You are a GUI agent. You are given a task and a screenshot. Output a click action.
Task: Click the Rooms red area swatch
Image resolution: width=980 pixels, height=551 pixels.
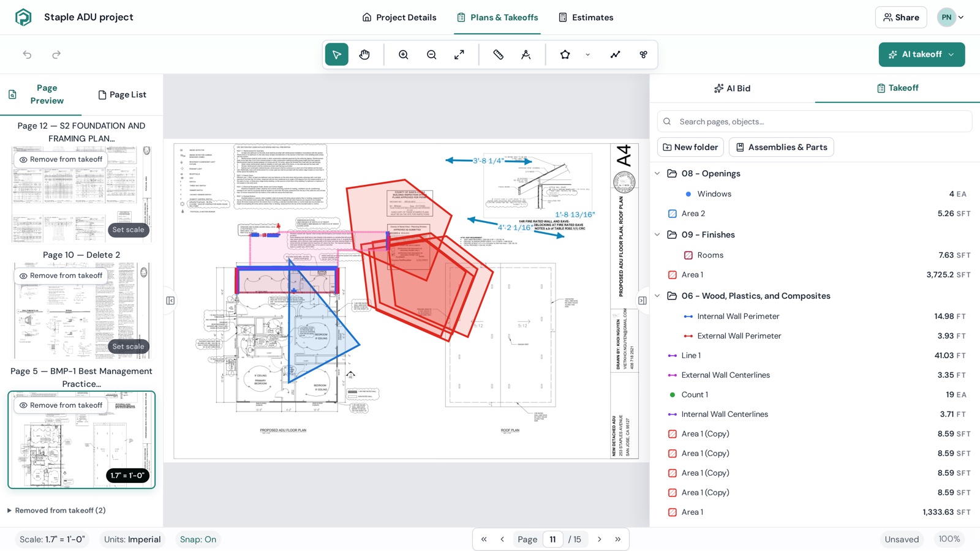[x=688, y=255]
